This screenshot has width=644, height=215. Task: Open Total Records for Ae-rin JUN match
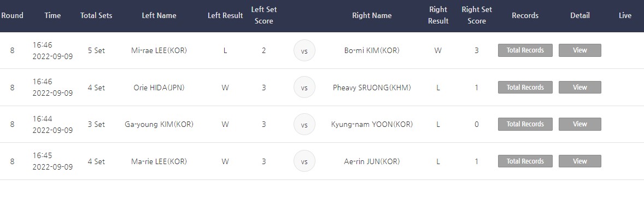click(525, 161)
